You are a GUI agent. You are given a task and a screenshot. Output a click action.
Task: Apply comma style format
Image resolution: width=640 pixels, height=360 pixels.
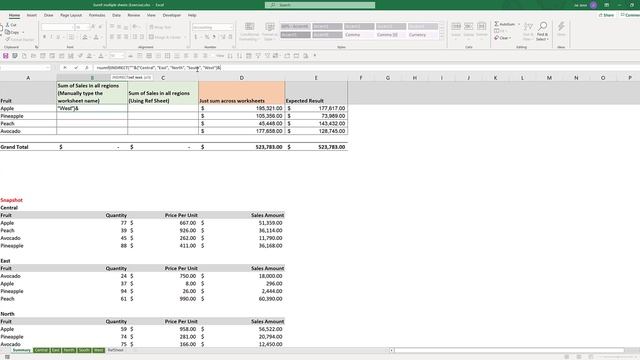coord(214,37)
